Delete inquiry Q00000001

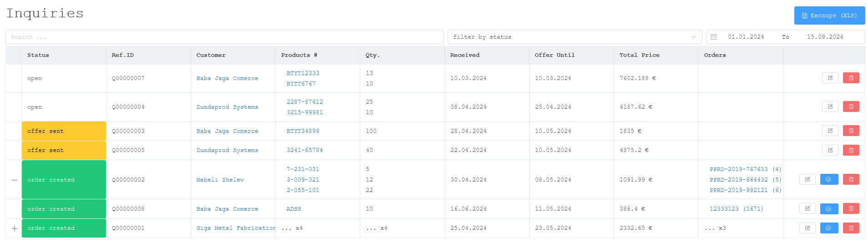tap(851, 228)
